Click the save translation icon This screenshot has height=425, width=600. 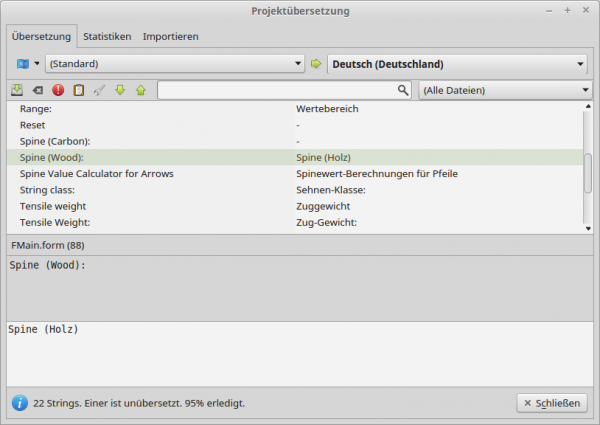pyautogui.click(x=17, y=90)
